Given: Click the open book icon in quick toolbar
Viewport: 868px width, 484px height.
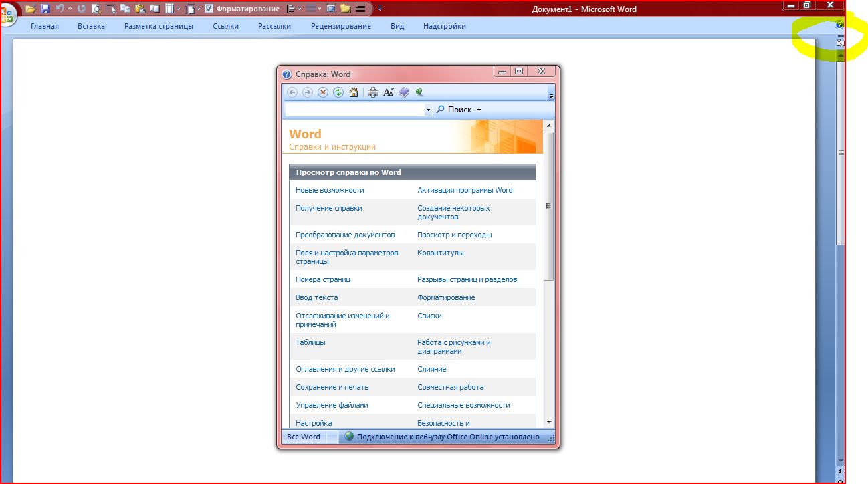Looking at the screenshot, I should pos(154,9).
